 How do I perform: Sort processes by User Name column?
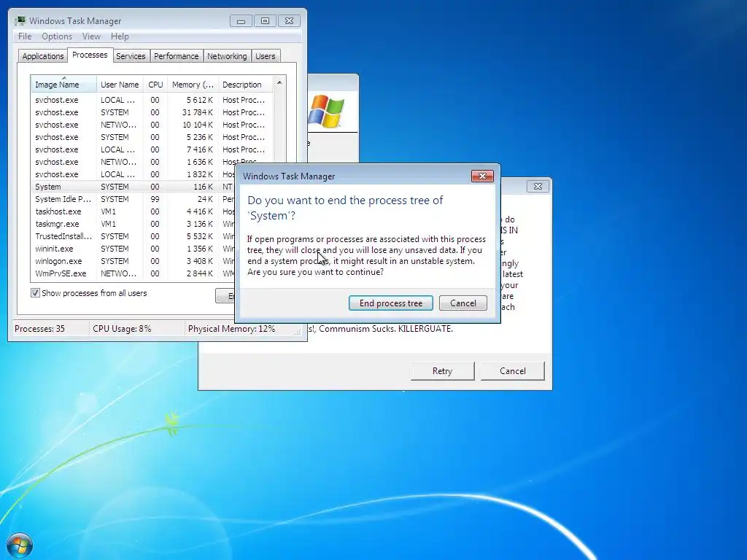point(120,85)
